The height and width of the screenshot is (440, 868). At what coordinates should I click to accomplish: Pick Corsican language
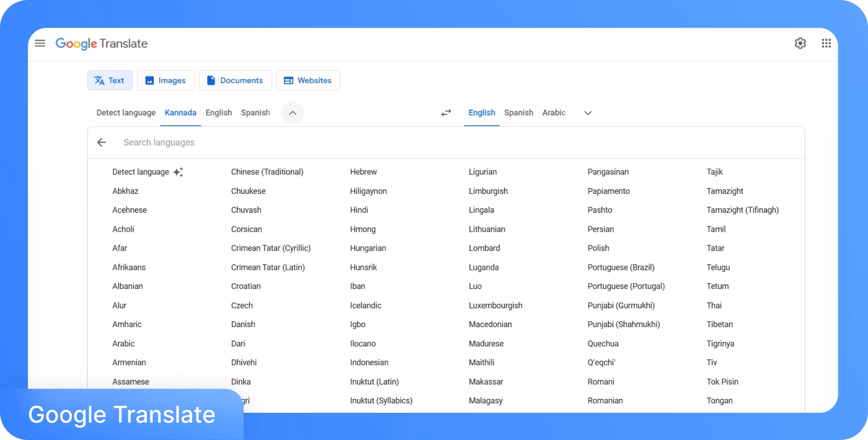247,229
